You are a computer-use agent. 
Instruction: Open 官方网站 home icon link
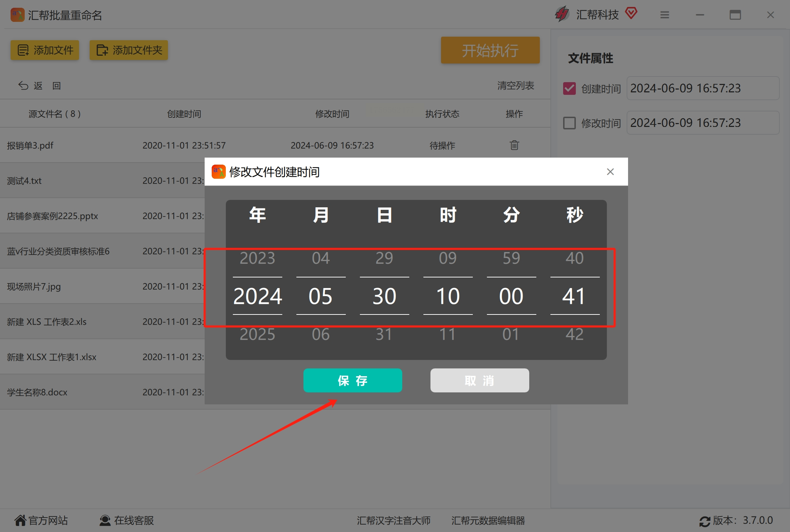coord(20,520)
